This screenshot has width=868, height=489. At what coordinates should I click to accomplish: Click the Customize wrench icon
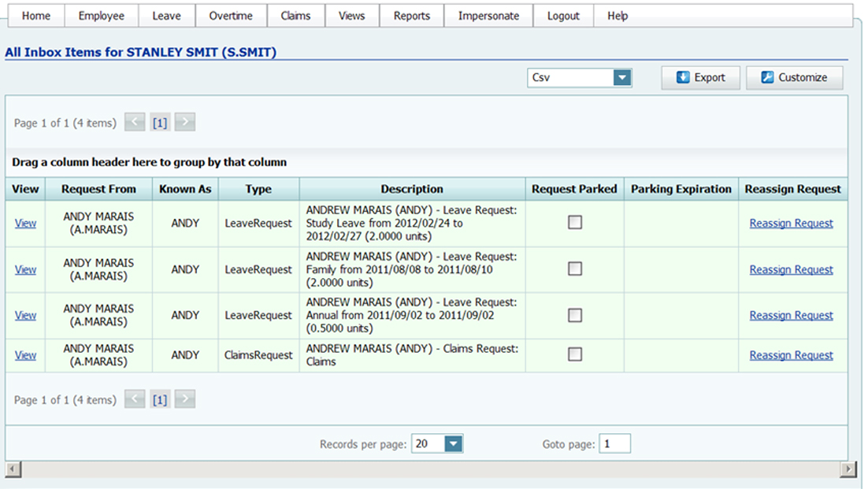[766, 77]
